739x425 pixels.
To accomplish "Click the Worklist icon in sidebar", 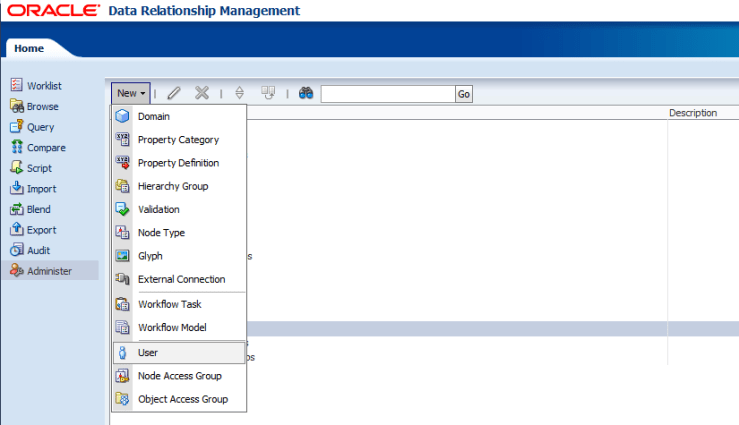I will click(x=16, y=86).
